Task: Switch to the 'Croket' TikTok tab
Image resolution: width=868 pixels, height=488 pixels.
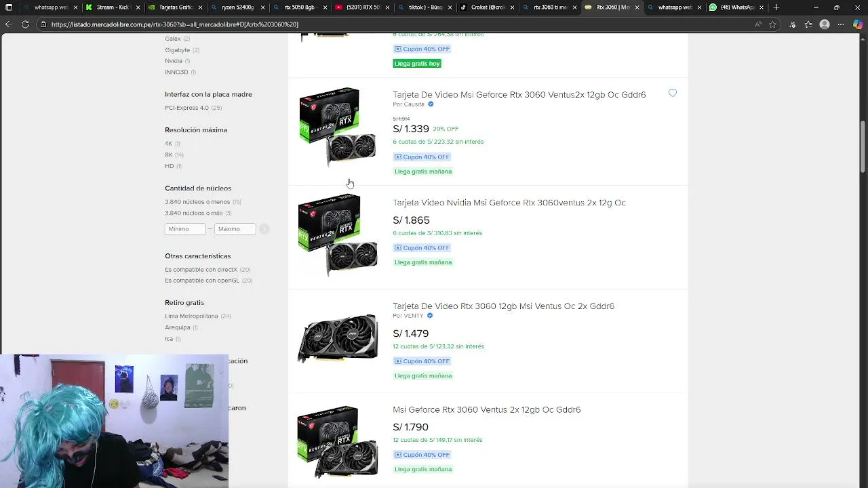Action: coord(486,7)
